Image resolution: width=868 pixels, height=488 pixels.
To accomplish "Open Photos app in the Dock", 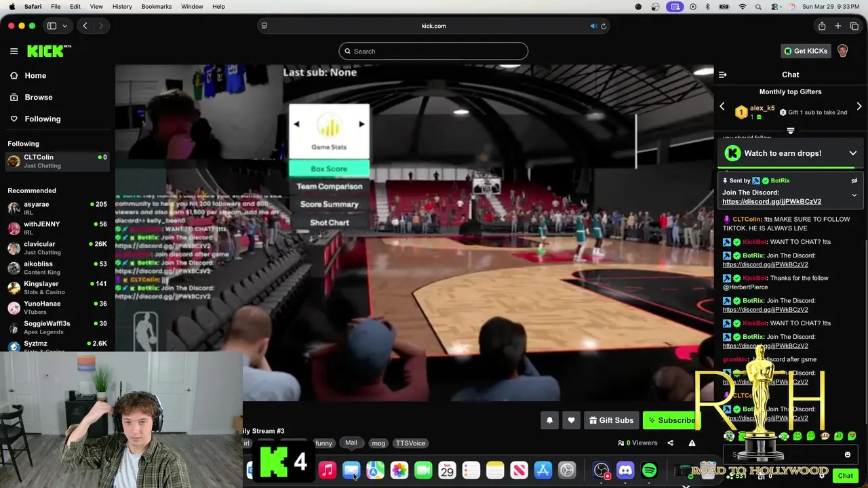I will point(399,470).
